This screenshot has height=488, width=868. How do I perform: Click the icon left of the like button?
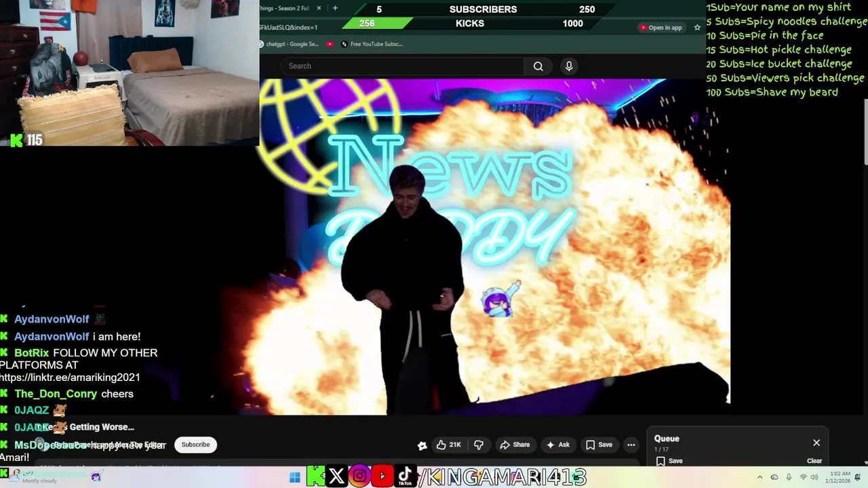[x=422, y=445]
